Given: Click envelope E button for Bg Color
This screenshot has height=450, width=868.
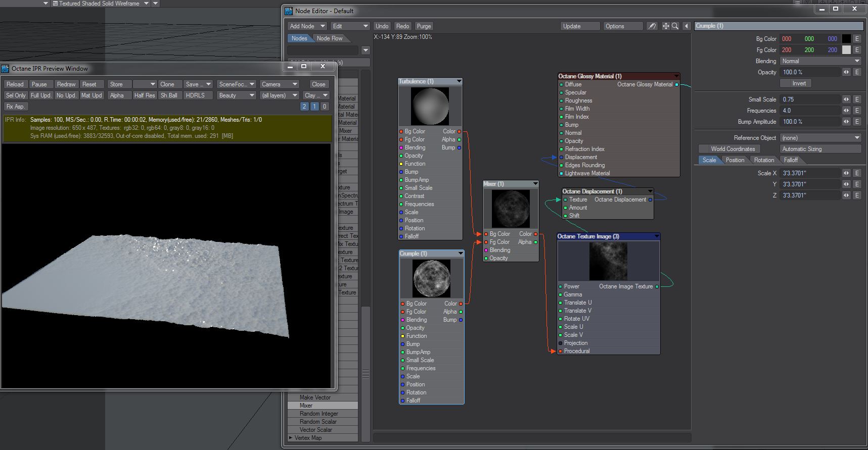Looking at the screenshot, I should pos(857,39).
